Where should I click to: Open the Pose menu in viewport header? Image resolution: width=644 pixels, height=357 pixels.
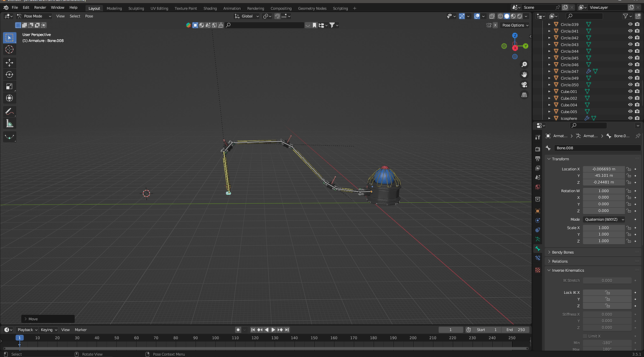tap(89, 16)
